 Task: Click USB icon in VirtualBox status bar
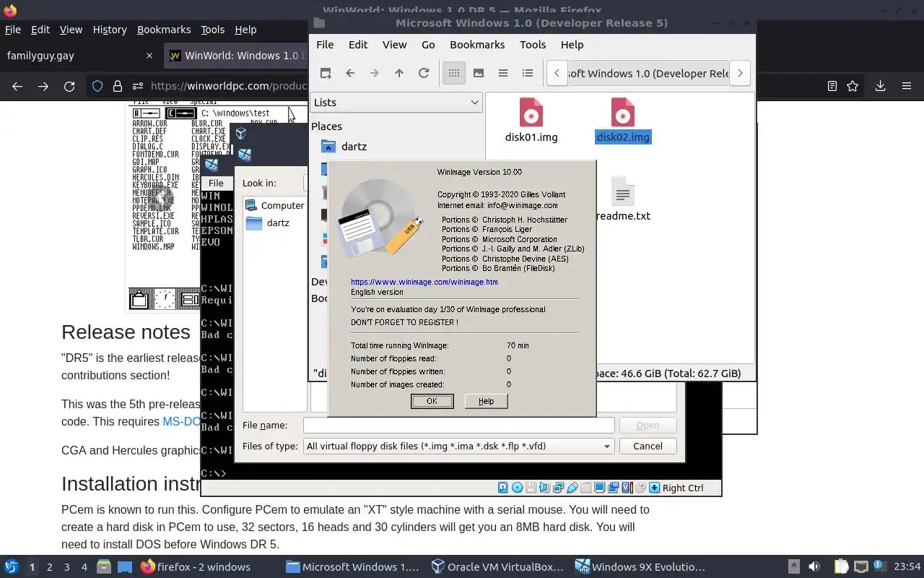(572, 488)
